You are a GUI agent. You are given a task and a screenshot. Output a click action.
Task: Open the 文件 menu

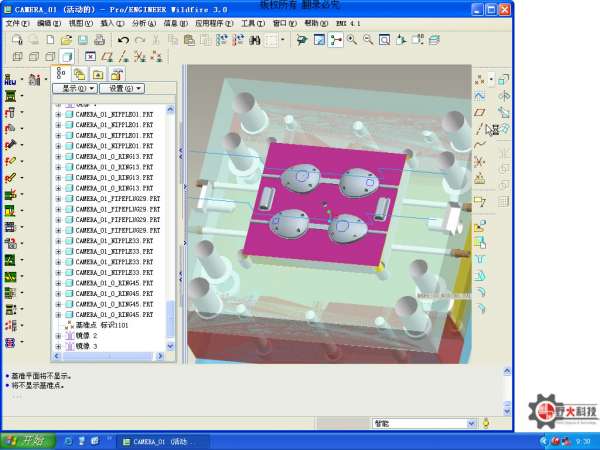pos(18,23)
